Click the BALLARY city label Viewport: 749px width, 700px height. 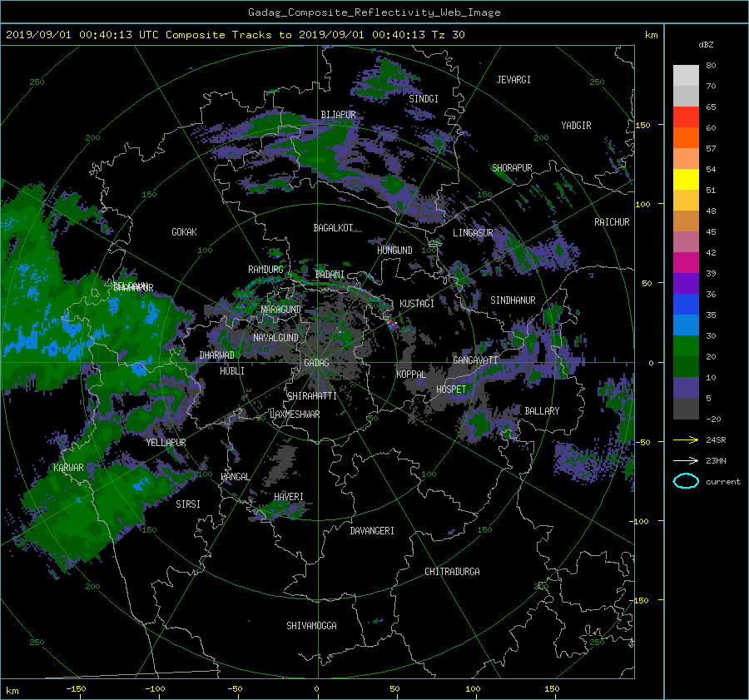pyautogui.click(x=542, y=411)
